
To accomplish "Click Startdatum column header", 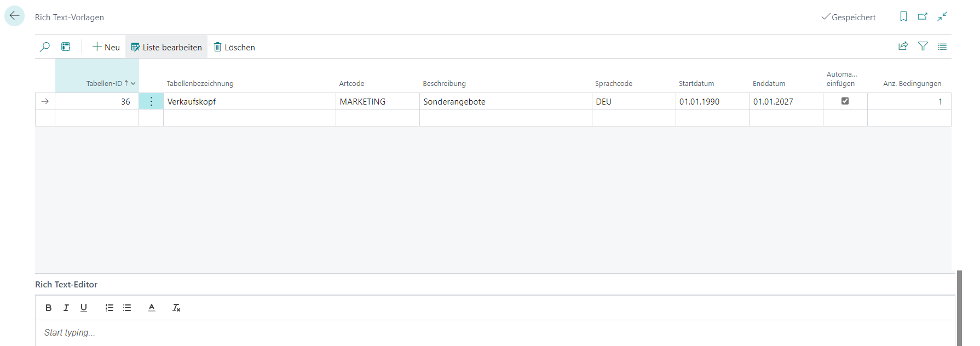I will click(696, 84).
